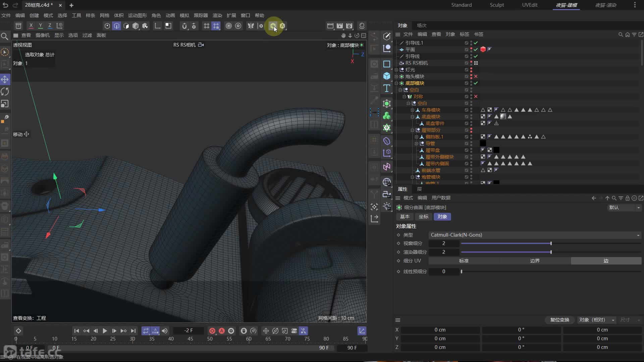
Task: Click the search magnifier on left edge
Action: [x=5, y=36]
